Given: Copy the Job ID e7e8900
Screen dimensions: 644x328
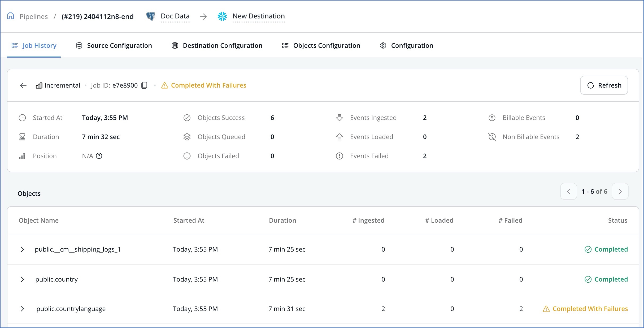Looking at the screenshot, I should [x=145, y=85].
